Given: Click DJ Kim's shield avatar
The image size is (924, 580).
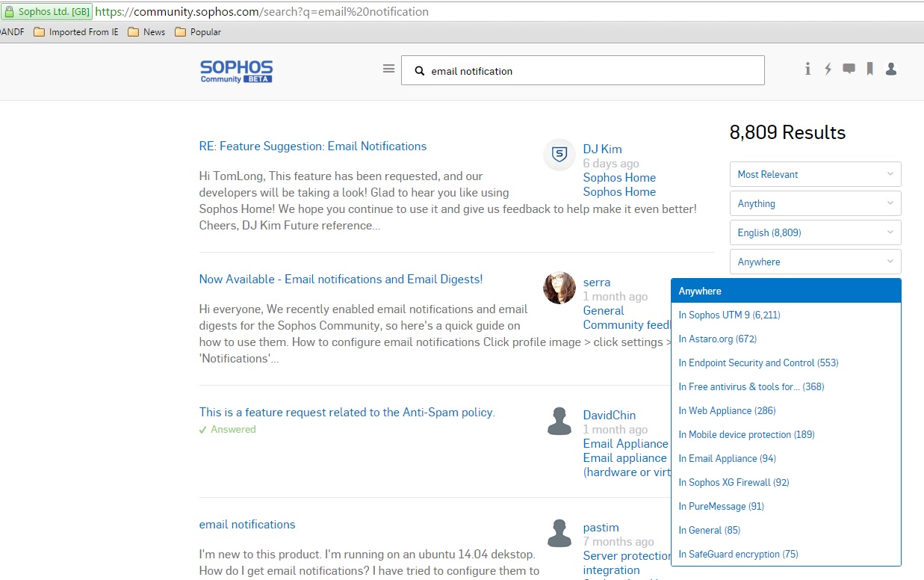Looking at the screenshot, I should pyautogui.click(x=559, y=155).
